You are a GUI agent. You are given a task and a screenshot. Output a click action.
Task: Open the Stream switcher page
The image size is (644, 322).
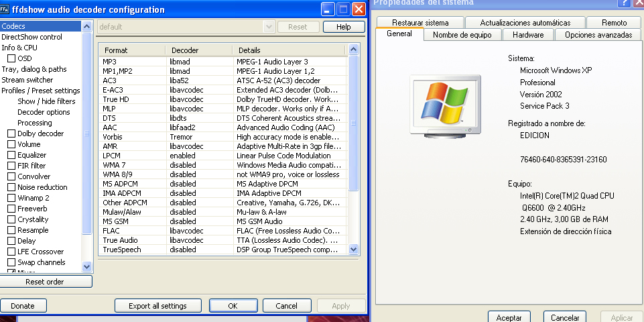pos(27,80)
